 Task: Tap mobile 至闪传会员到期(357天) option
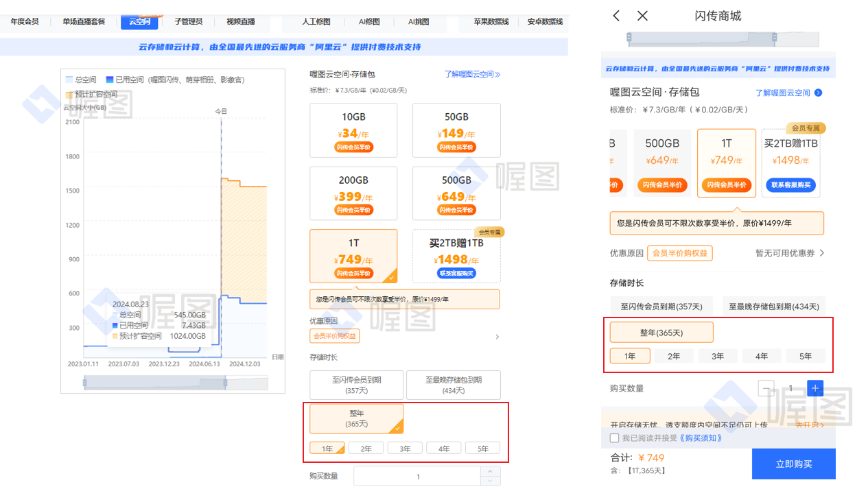pos(661,307)
